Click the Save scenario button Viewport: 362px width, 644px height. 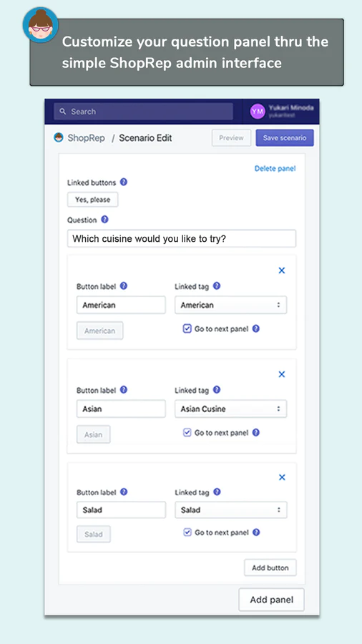coord(285,138)
